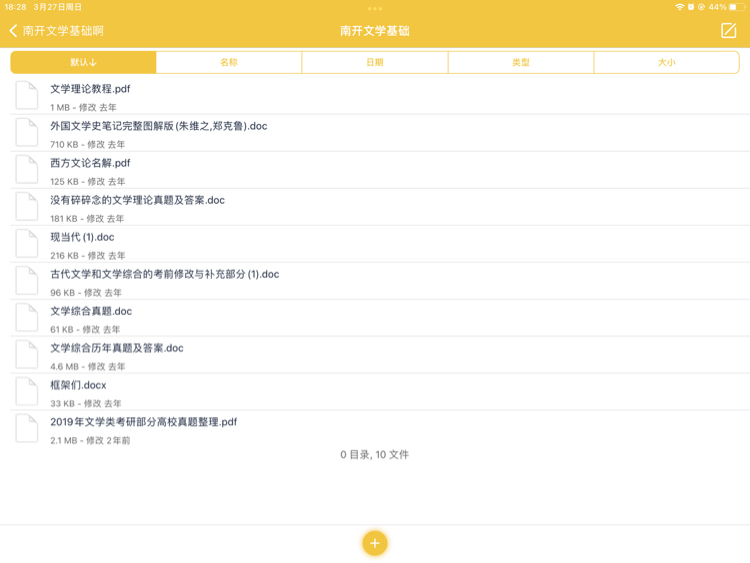Go back via the chevron arrow icon

coord(13,31)
